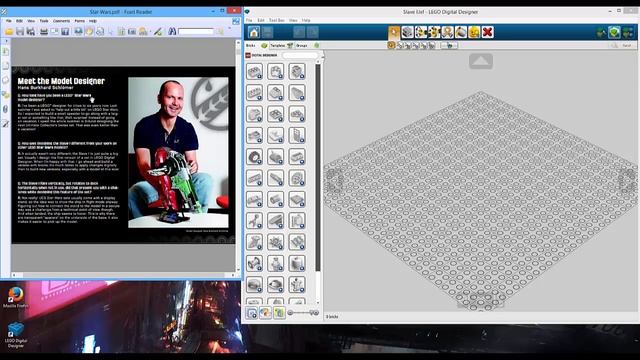Open View menu in LEGO Digital Designer

(293, 20)
